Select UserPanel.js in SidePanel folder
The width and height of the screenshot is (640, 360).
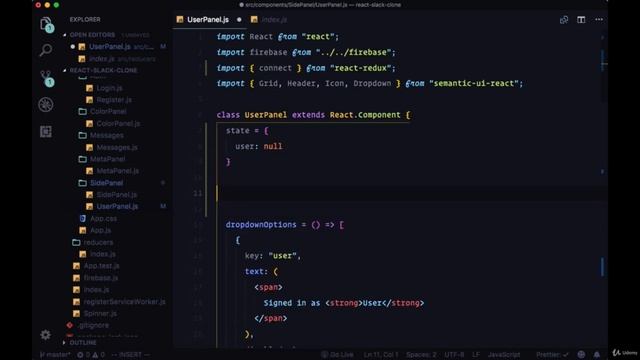pos(117,207)
